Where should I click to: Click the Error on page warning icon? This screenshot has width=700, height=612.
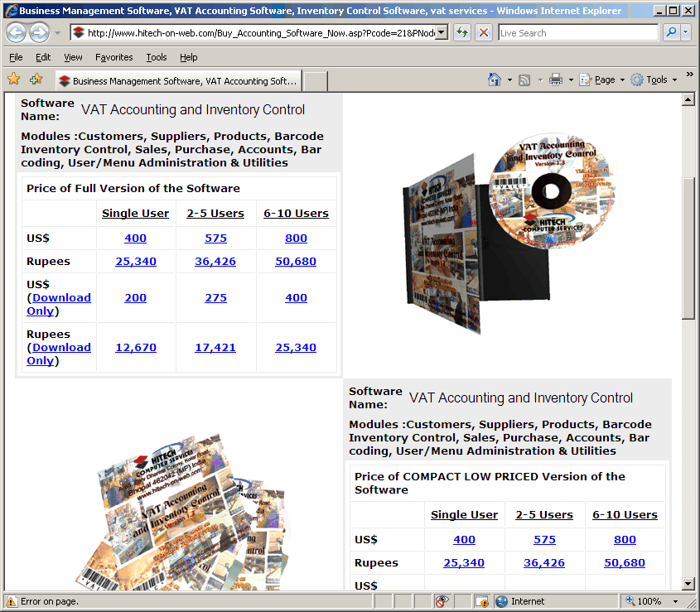pyautogui.click(x=11, y=602)
